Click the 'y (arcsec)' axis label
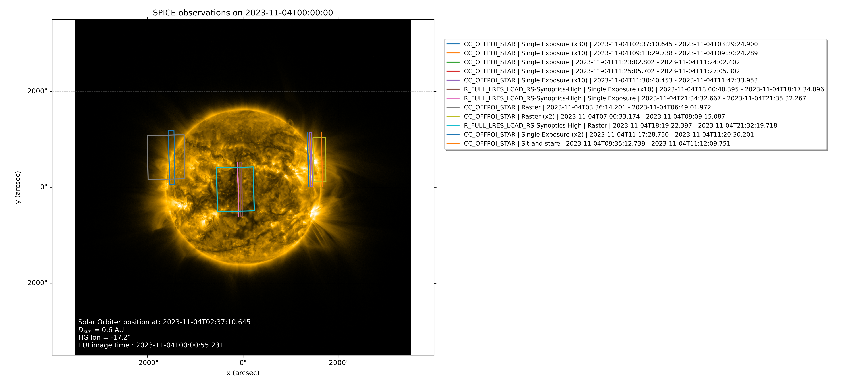The height and width of the screenshot is (386, 868). pyautogui.click(x=18, y=187)
